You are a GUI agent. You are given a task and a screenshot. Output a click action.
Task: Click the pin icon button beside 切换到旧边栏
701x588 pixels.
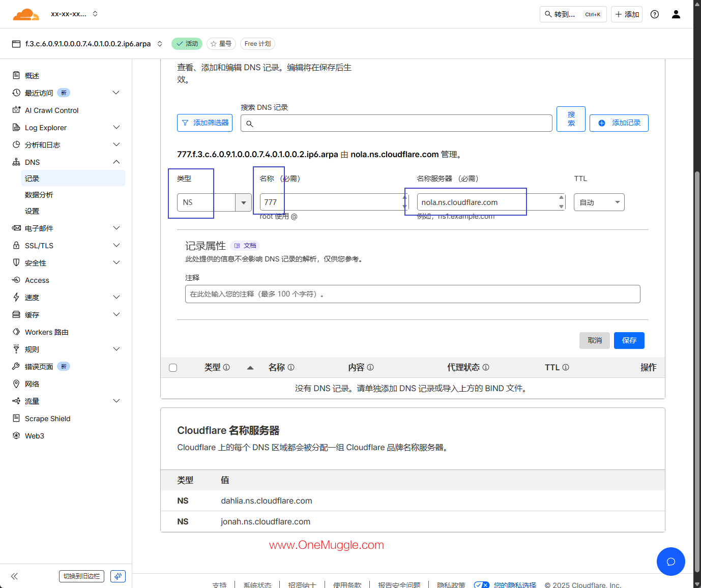pyautogui.click(x=118, y=576)
